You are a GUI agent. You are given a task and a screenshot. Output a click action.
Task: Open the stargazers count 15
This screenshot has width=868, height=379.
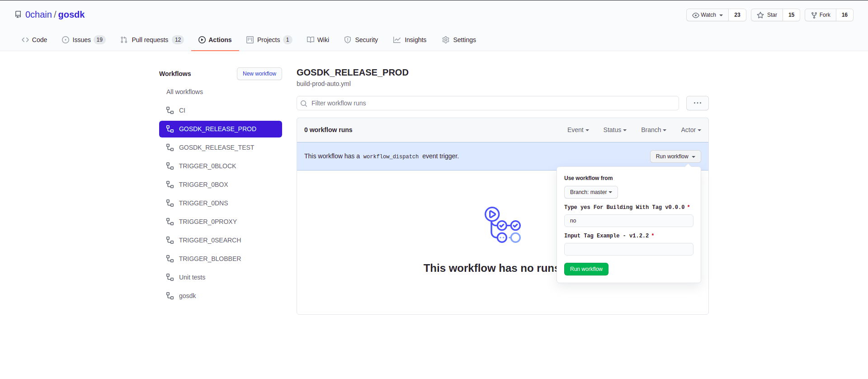(x=792, y=15)
